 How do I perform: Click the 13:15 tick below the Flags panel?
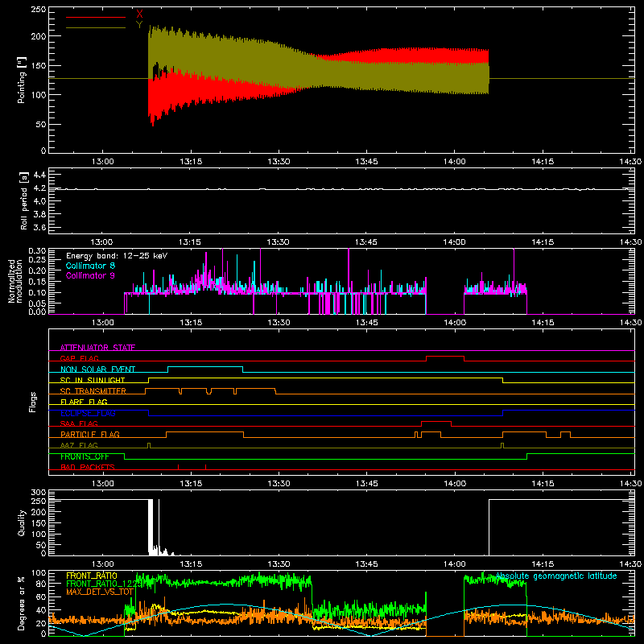click(x=191, y=484)
